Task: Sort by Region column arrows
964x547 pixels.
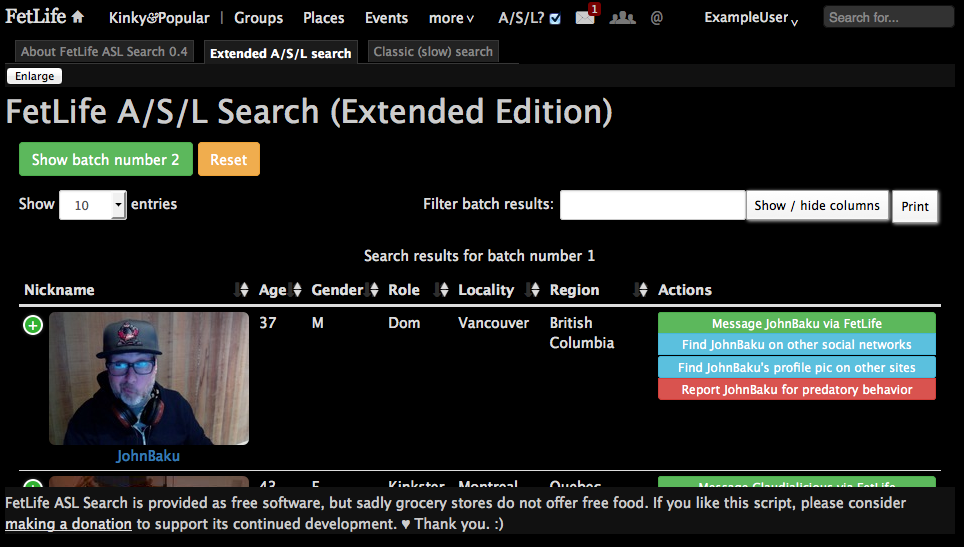Action: [641, 289]
